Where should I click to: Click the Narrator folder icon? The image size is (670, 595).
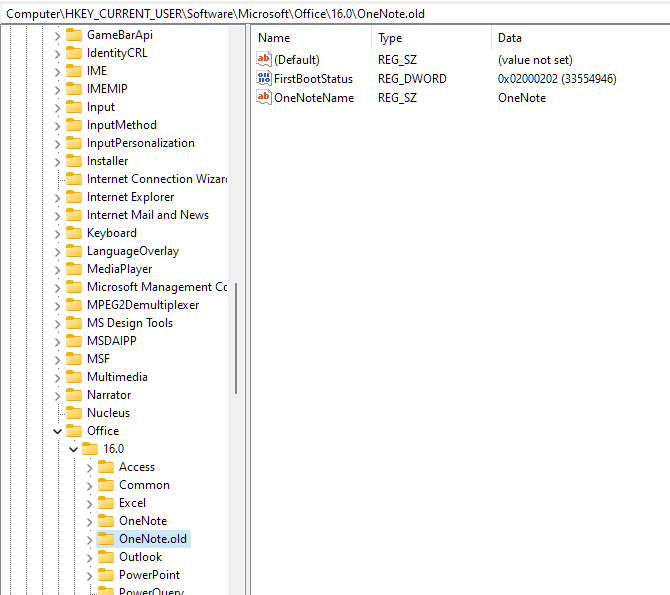tap(74, 395)
